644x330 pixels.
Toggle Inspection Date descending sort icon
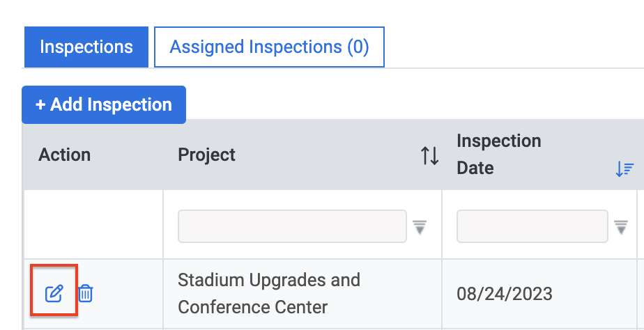(624, 169)
